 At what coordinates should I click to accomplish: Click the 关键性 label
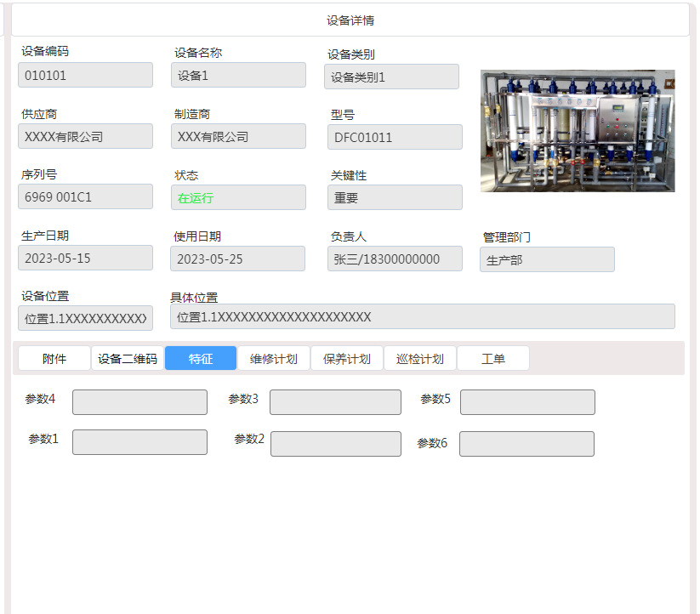349,175
